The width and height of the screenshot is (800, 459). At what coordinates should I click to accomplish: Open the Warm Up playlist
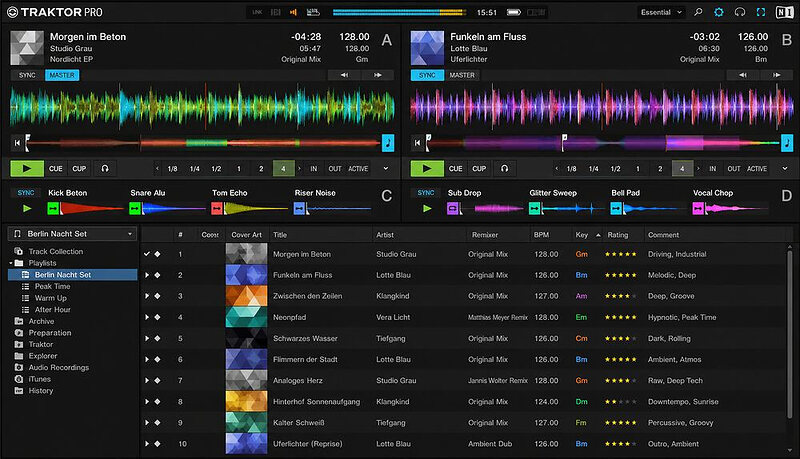(x=51, y=298)
